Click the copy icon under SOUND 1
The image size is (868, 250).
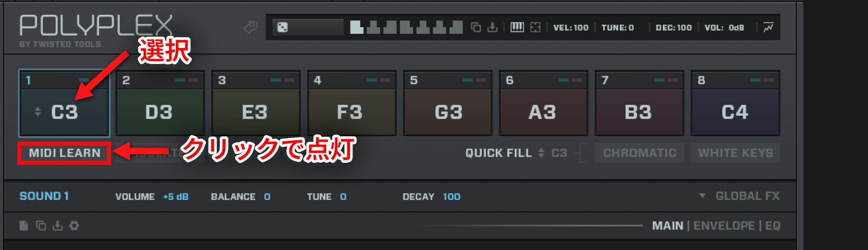click(x=41, y=226)
